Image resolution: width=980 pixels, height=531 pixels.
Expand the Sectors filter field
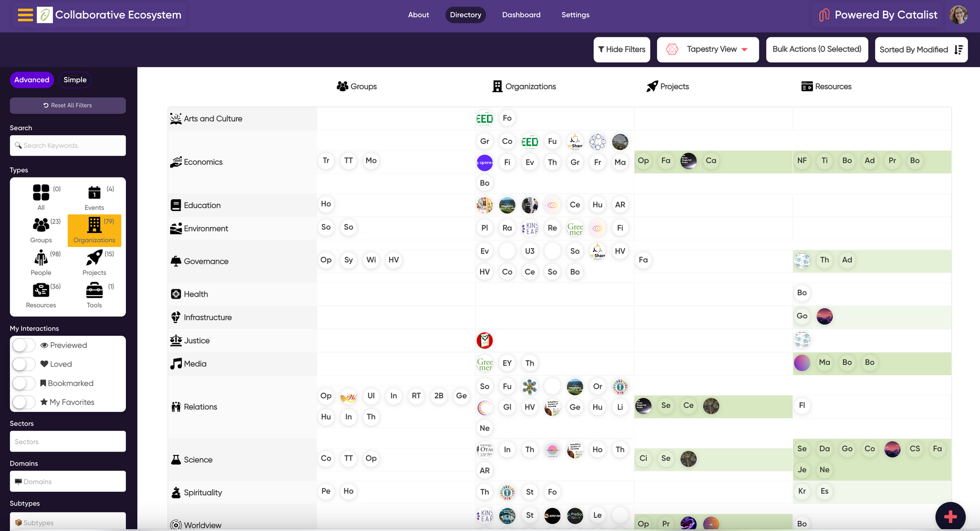pyautogui.click(x=68, y=441)
